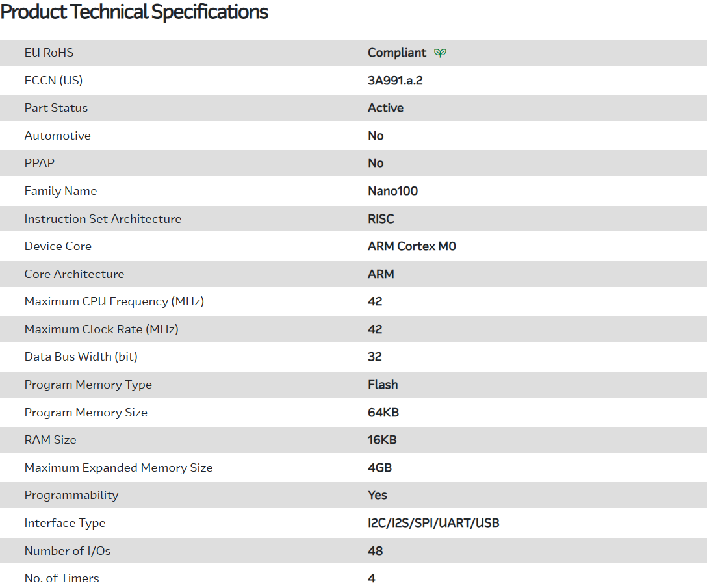Click the 64KB program memory size
This screenshot has width=707, height=588.
(x=383, y=413)
